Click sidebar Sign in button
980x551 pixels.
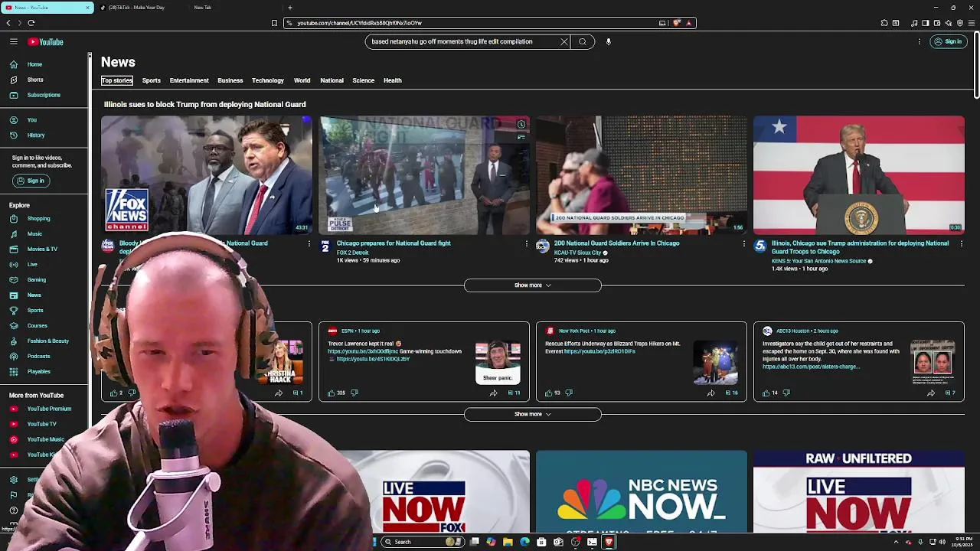pyautogui.click(x=31, y=181)
